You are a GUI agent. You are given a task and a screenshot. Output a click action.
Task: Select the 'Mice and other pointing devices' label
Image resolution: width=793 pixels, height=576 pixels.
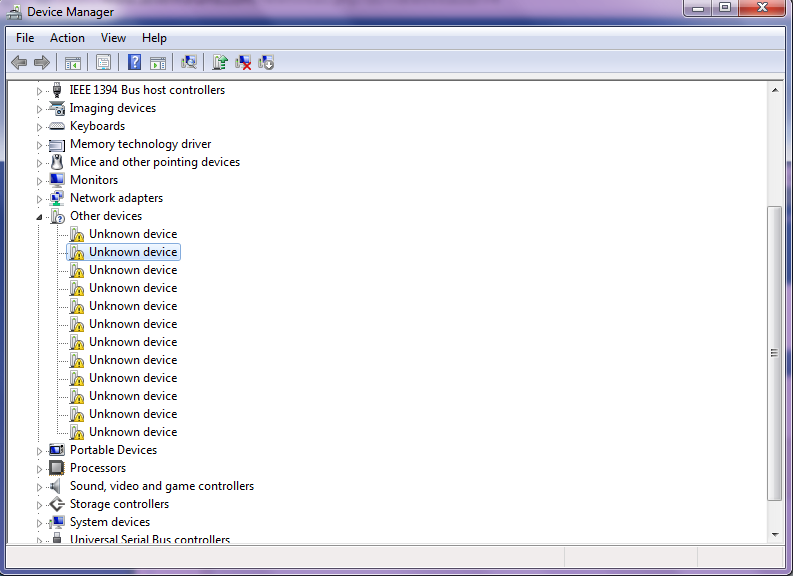(x=155, y=162)
